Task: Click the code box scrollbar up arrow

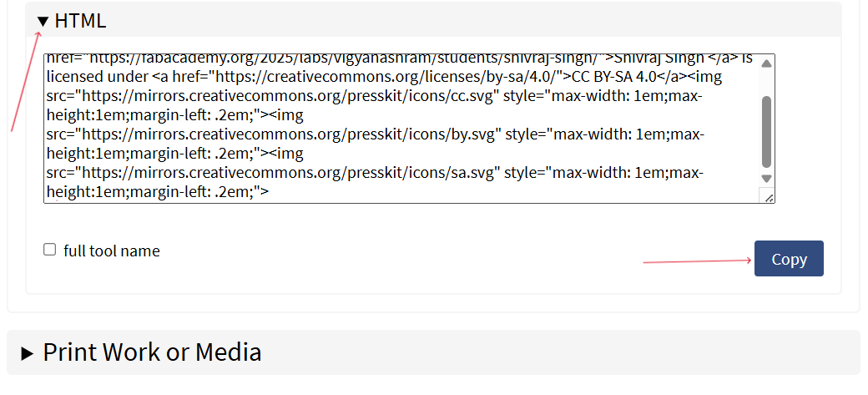Action: [767, 63]
